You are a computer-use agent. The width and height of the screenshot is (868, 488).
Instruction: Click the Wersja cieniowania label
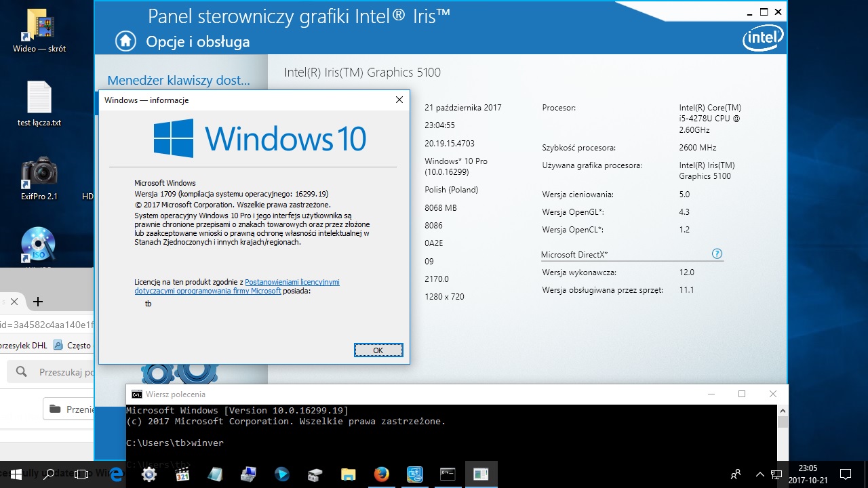click(x=578, y=195)
